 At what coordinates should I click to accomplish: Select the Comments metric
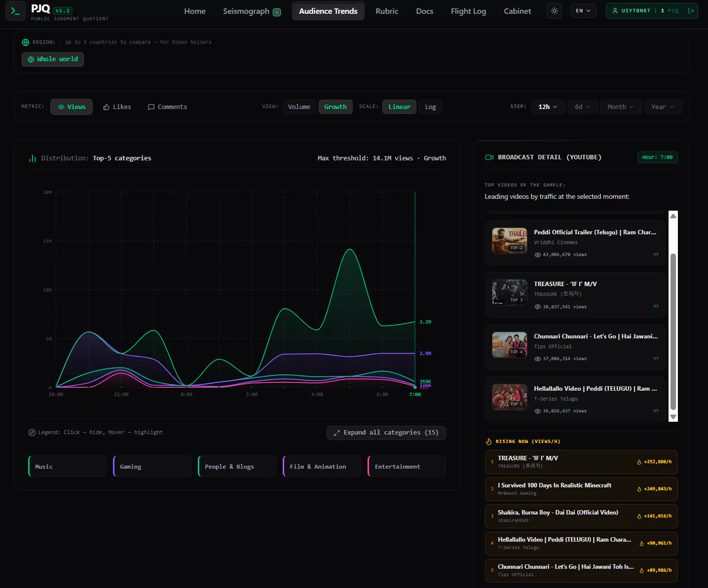click(x=167, y=107)
